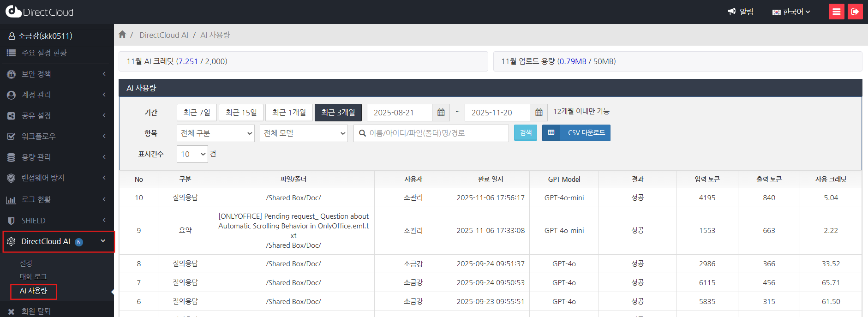Click the 2025-08-21 start date field
868x317 pixels.
[x=400, y=113]
